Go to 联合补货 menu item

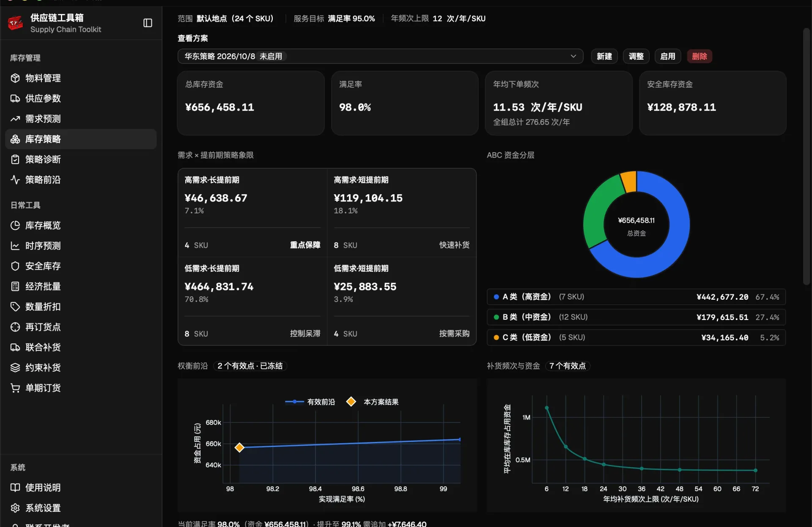coord(81,347)
